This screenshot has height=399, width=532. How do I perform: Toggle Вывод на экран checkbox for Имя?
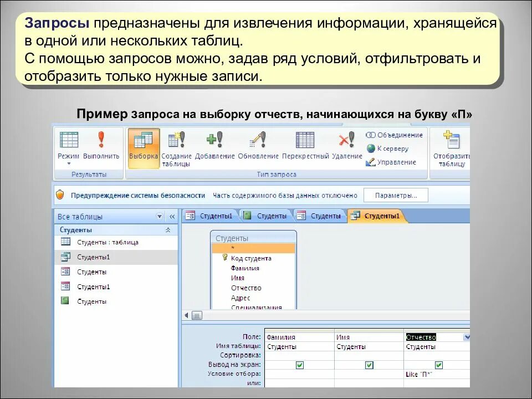tap(369, 365)
